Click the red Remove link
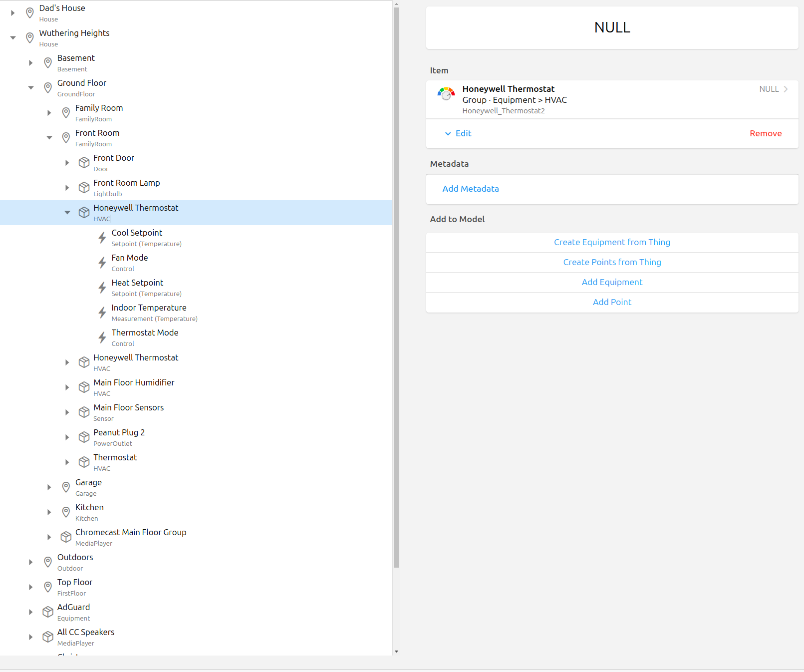804x672 pixels. 765,133
